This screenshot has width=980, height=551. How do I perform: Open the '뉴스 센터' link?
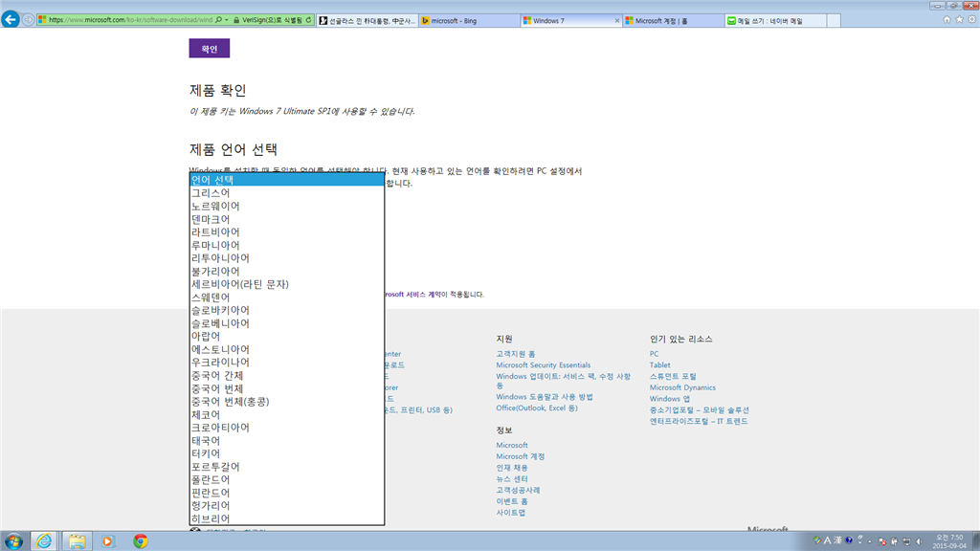pyautogui.click(x=512, y=479)
